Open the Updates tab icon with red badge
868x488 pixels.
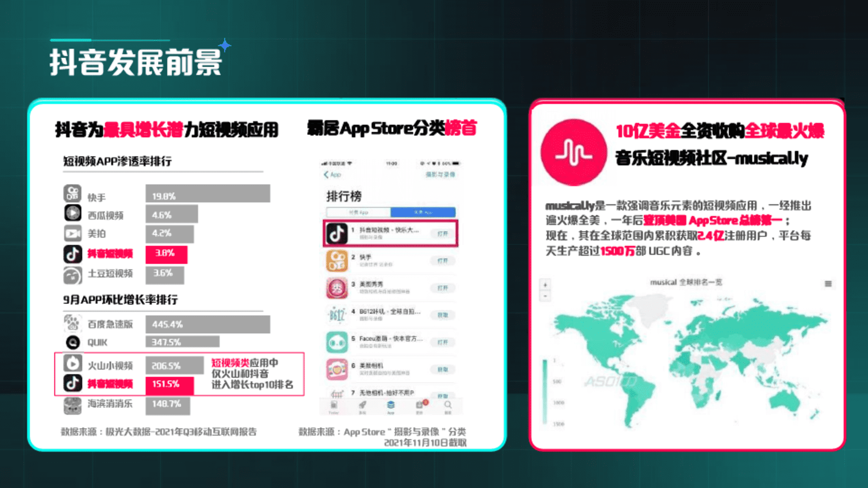(x=420, y=405)
